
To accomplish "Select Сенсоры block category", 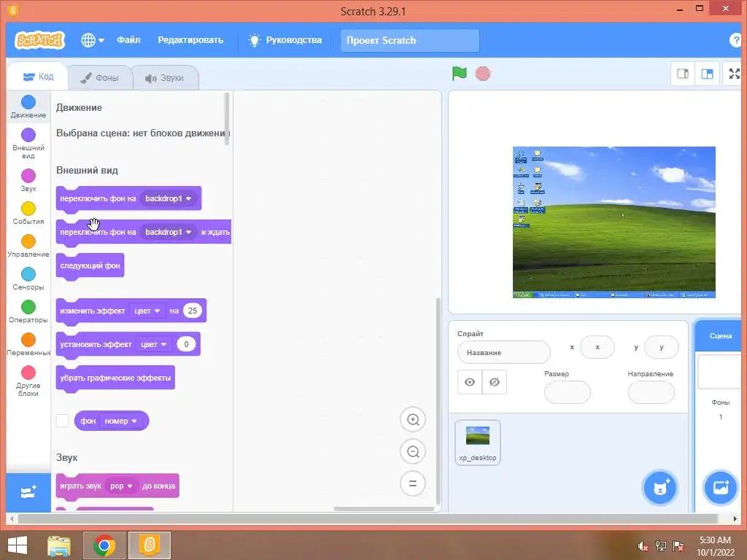I will (x=28, y=279).
